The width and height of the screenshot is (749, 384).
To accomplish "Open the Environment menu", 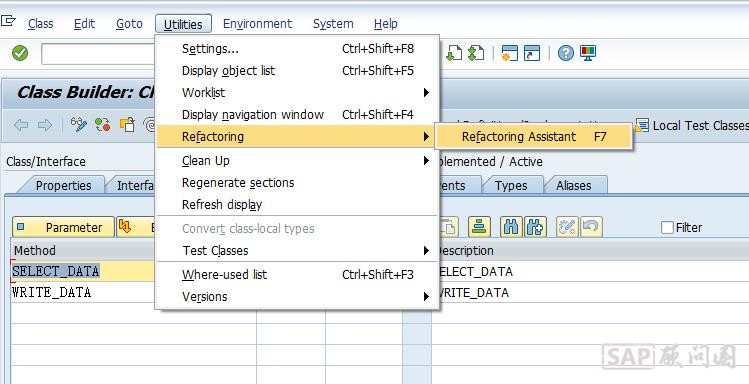I will [257, 23].
